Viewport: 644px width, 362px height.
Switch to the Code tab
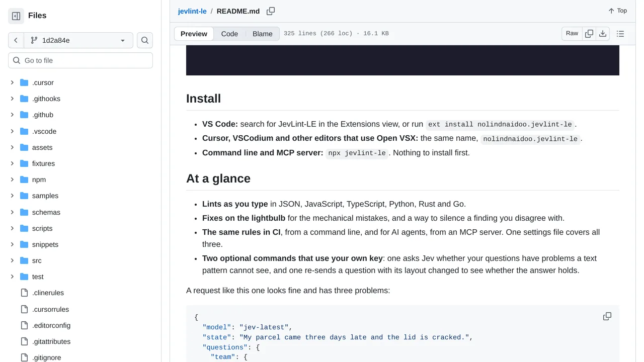coord(229,34)
